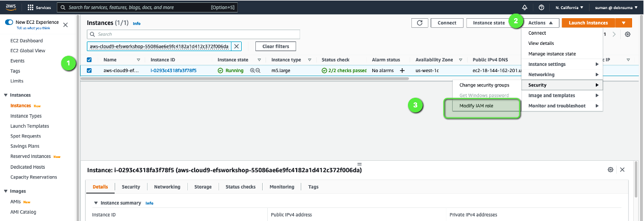
Task: Click Tell us what you think link
Action: pos(33,28)
